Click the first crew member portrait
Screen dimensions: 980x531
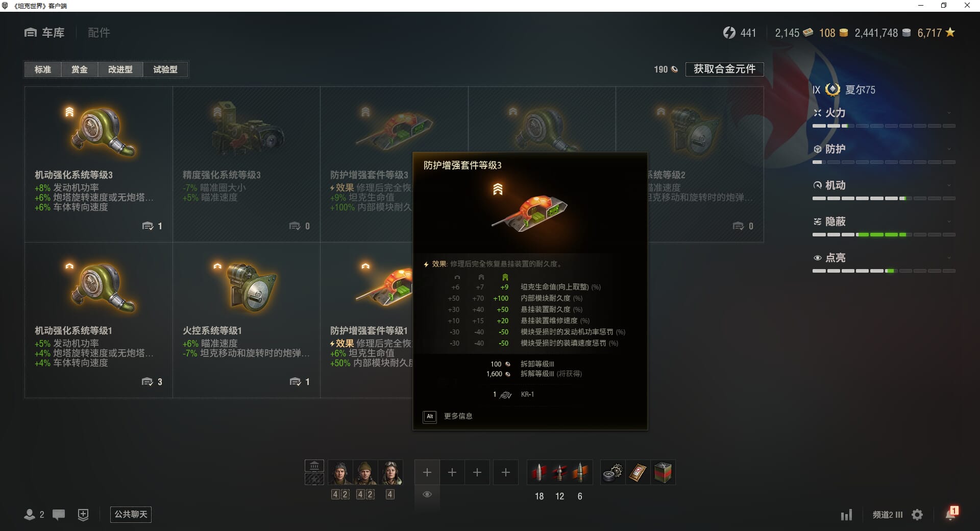point(340,472)
